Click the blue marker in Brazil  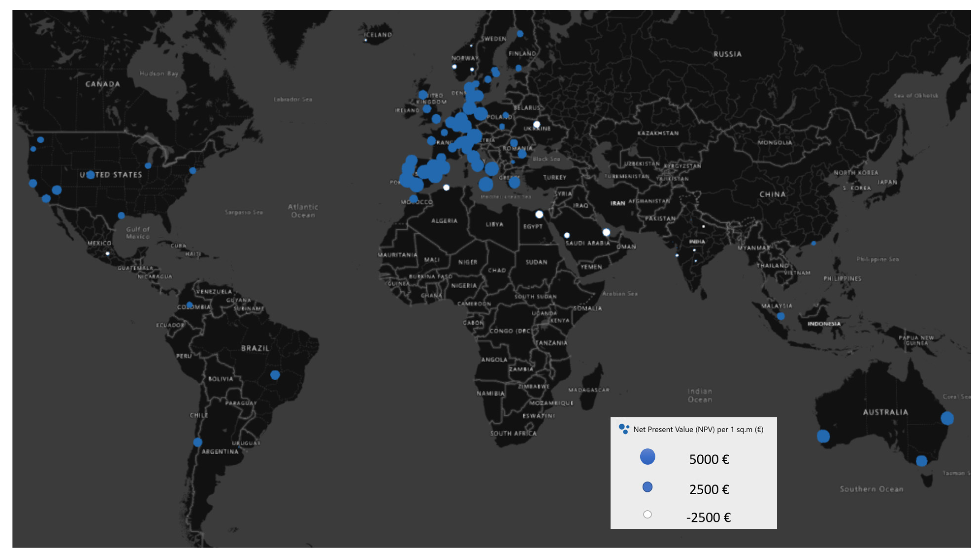point(275,375)
